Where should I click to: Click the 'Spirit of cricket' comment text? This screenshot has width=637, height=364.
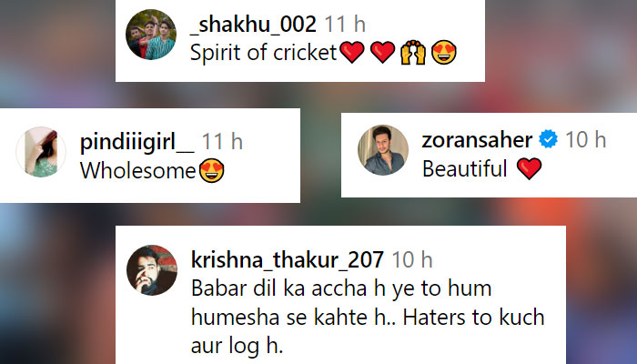(264, 53)
